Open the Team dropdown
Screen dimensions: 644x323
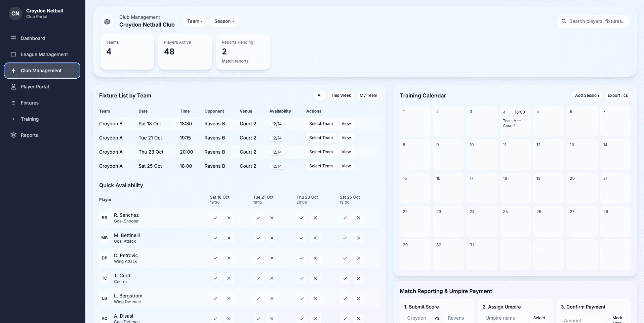tap(195, 21)
